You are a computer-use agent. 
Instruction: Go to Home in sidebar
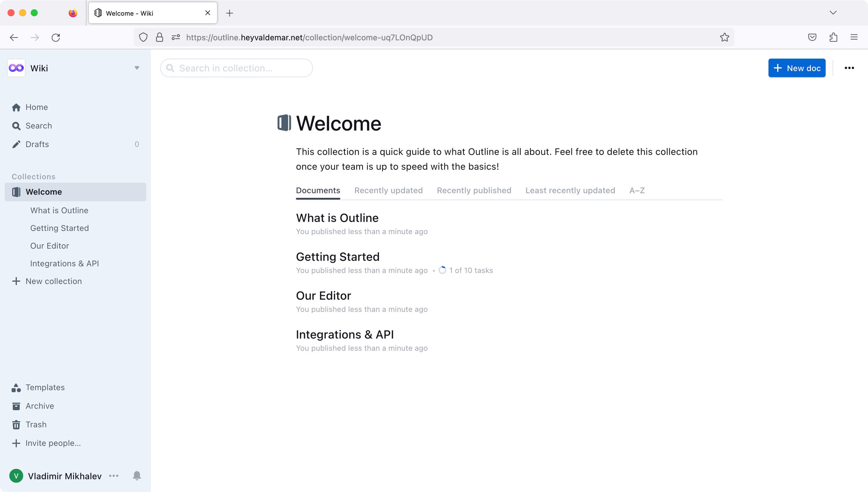(75, 107)
